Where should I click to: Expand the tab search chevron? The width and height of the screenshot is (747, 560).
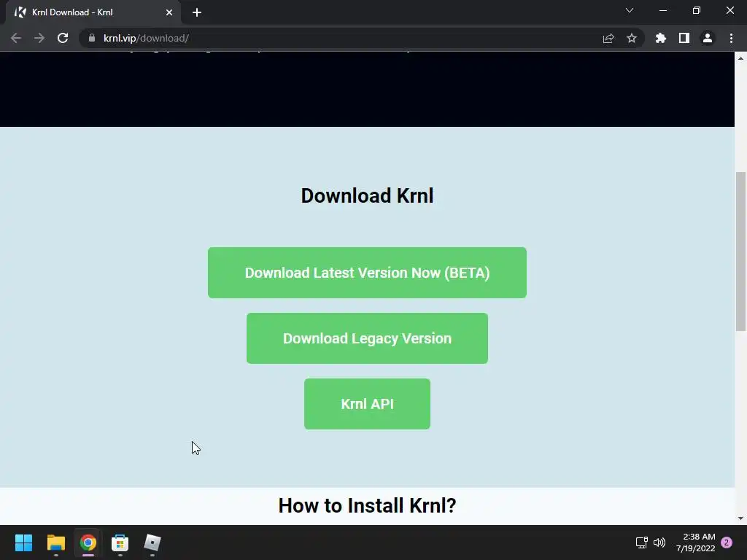click(630, 10)
